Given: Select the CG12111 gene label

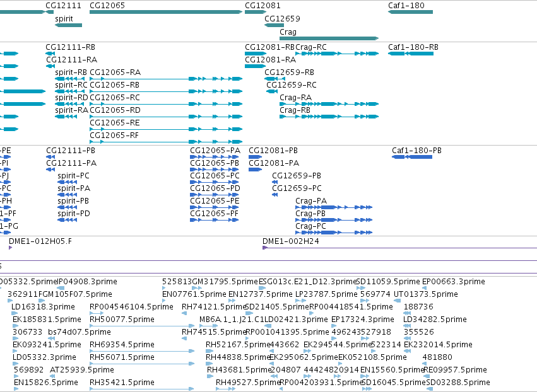Looking at the screenshot, I should click(63, 6).
